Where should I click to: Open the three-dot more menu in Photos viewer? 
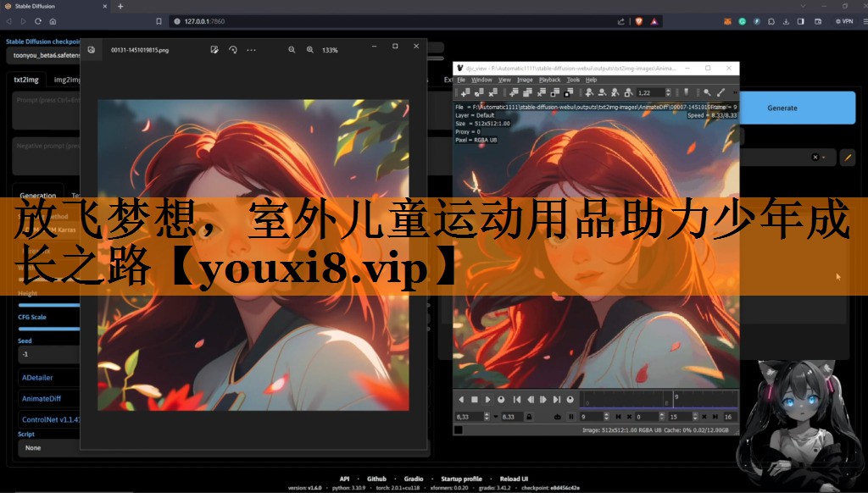coord(251,50)
